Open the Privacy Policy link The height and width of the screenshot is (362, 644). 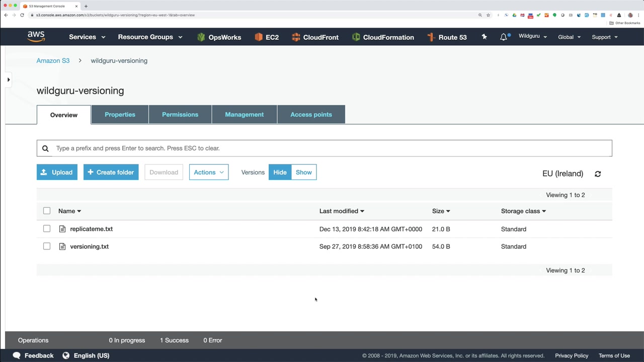(572, 356)
